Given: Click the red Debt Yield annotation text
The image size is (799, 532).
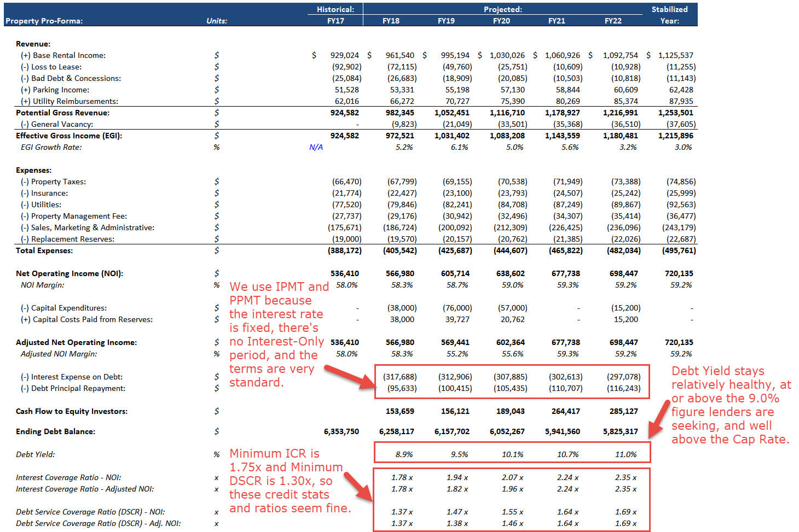Looking at the screenshot, I should pos(731,405).
